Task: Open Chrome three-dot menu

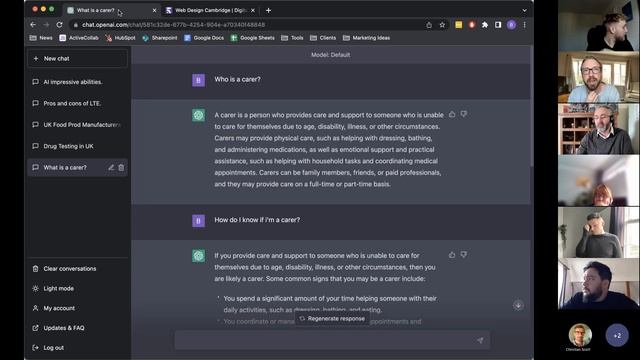Action: (x=524, y=25)
